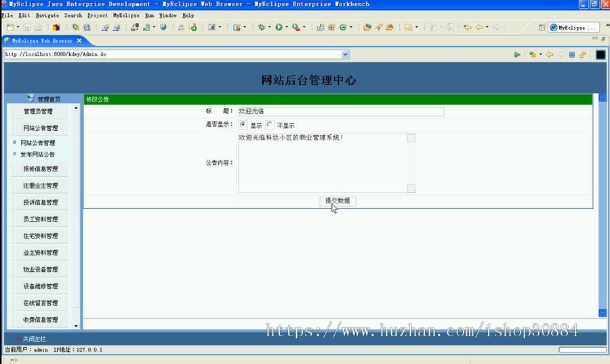Click the black square browser icon

coord(601,54)
